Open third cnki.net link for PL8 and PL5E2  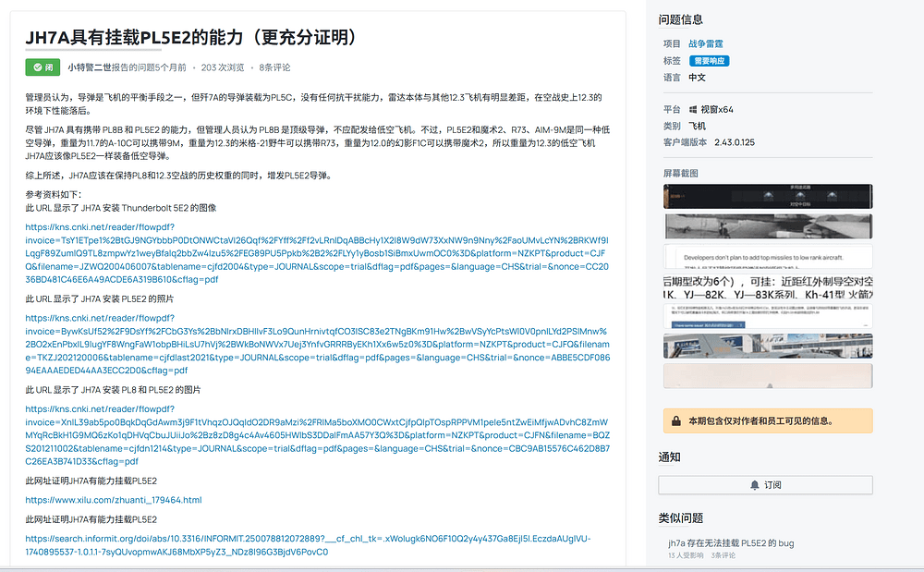coord(318,435)
